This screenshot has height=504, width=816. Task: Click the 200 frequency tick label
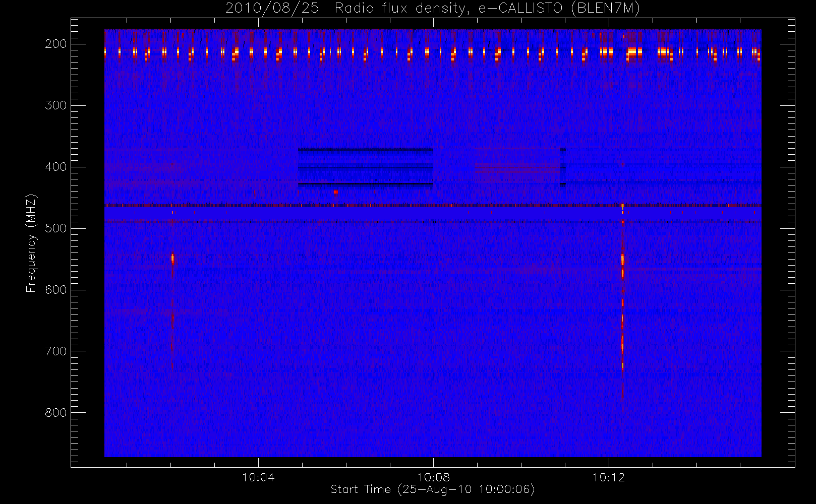(56, 44)
